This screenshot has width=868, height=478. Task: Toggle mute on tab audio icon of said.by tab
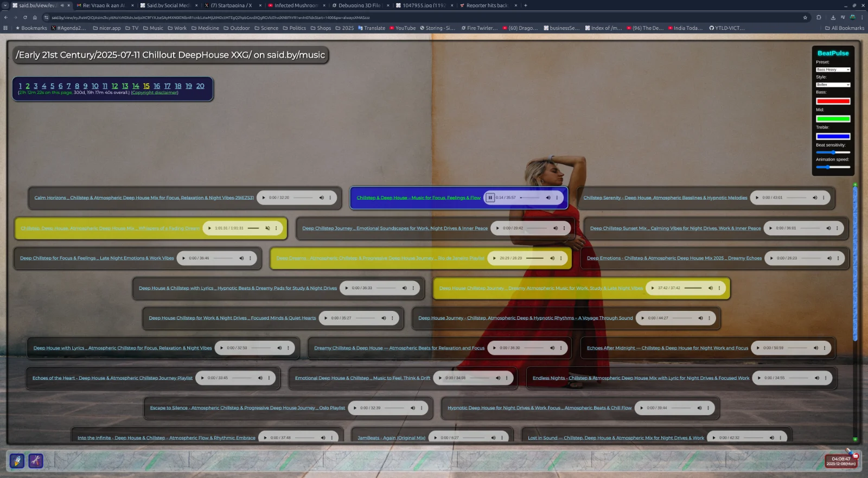tap(62, 5)
